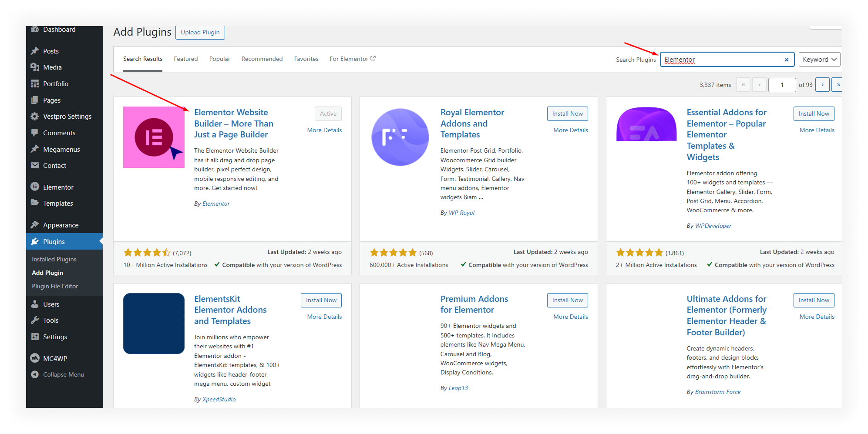Viewport: 868px width, 434px height.
Task: Click the Users icon in sidebar
Action: (35, 304)
